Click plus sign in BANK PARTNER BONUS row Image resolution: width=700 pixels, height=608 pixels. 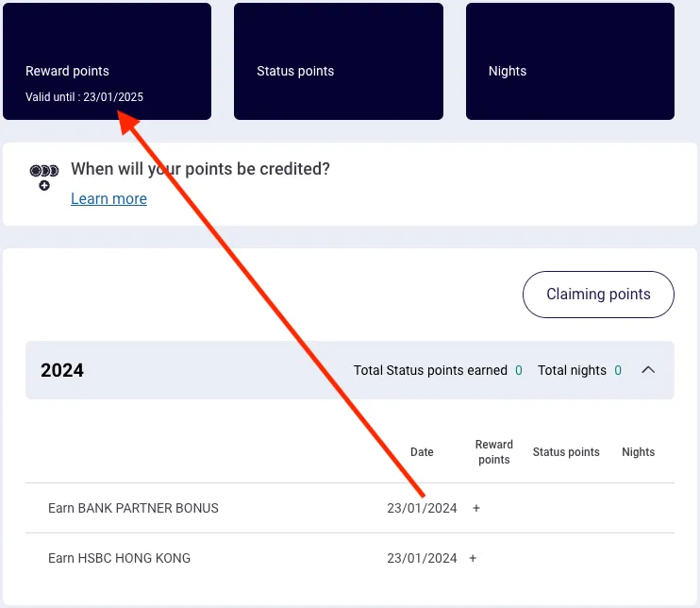coord(476,508)
